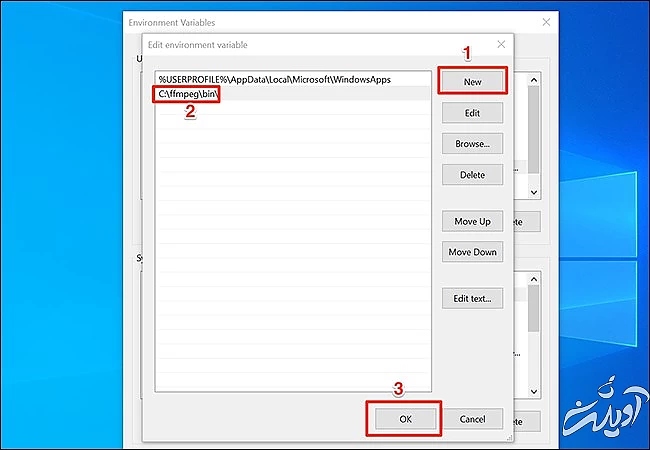Delete the selected path entry
This screenshot has height=450, width=650.
(472, 175)
